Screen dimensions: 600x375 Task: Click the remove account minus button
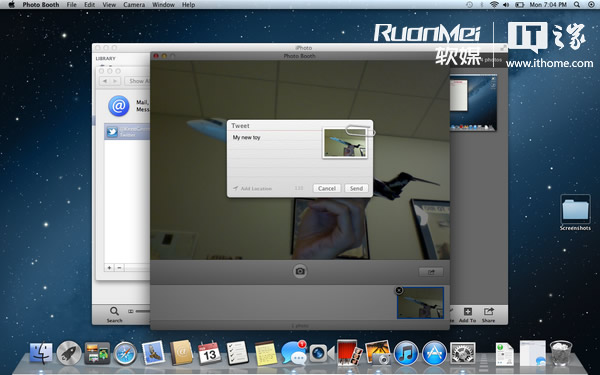click(119, 267)
